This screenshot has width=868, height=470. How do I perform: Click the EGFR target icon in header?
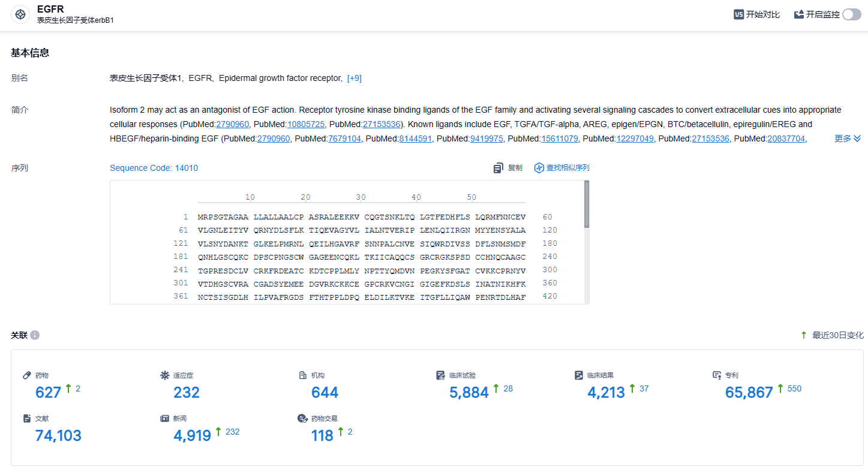(x=20, y=15)
